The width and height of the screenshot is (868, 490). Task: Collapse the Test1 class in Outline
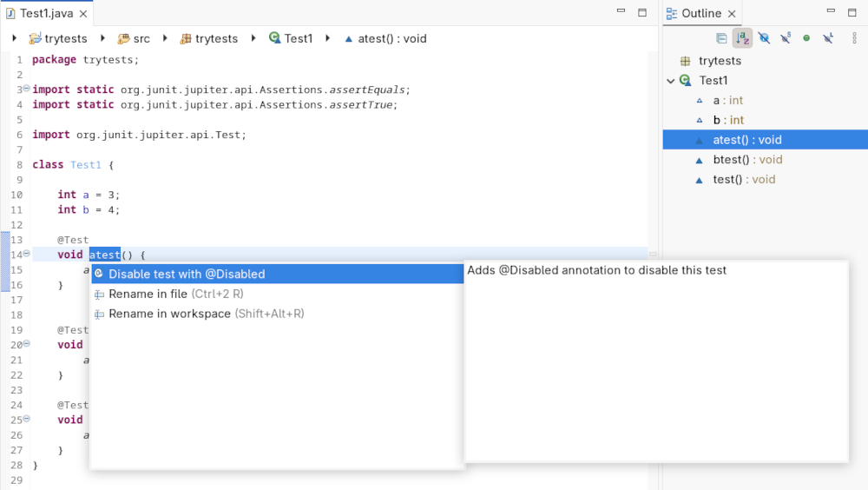[x=670, y=81]
